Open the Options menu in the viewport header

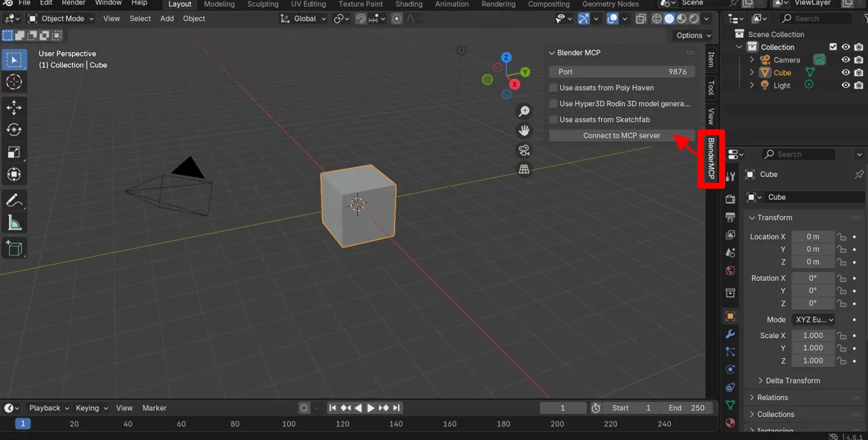coord(692,35)
